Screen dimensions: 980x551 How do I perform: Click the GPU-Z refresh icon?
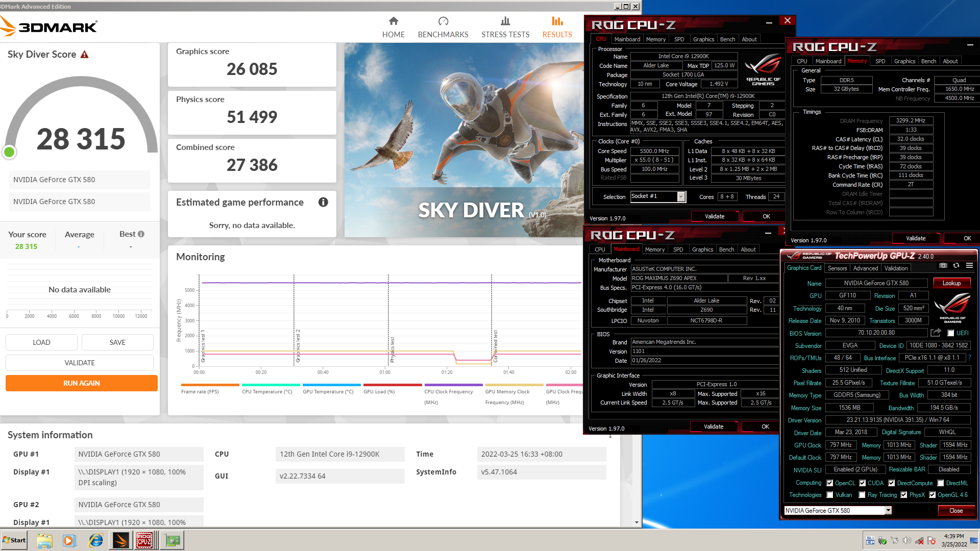point(956,266)
